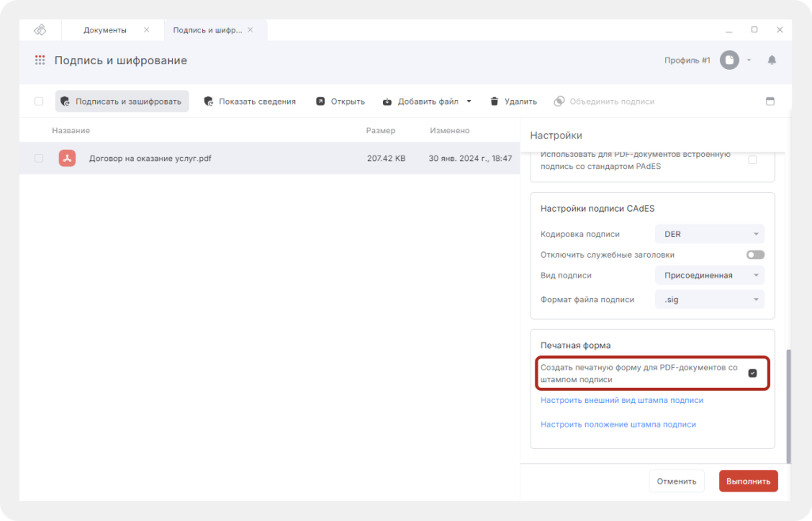The image size is (812, 521).
Task: Disable the print form with stamp checkbox
Action: [753, 374]
